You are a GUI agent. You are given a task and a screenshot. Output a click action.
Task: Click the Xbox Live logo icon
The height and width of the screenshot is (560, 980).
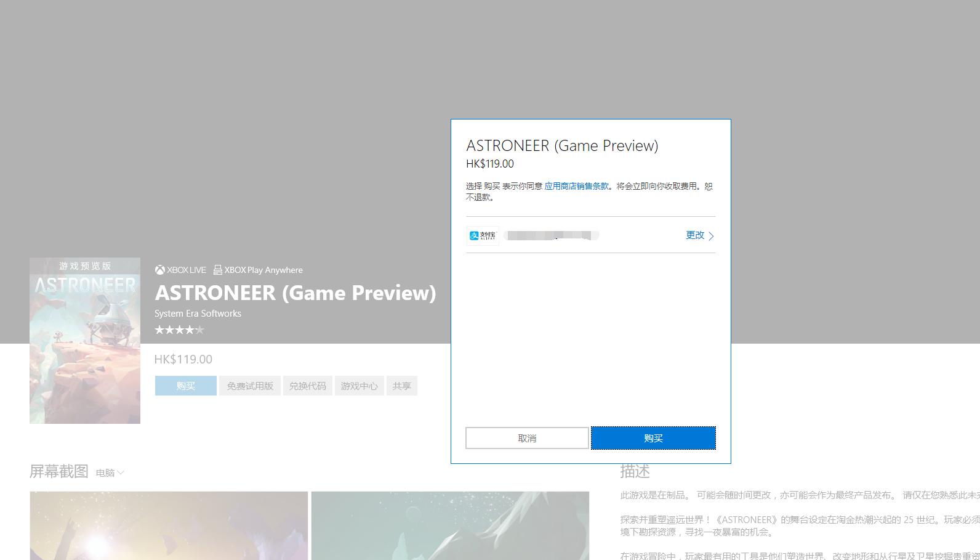click(159, 270)
